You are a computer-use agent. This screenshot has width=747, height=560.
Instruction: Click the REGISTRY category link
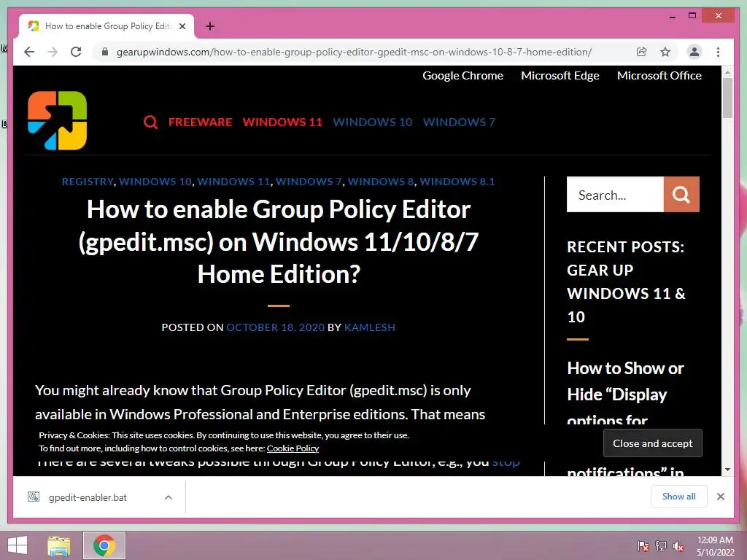point(88,182)
